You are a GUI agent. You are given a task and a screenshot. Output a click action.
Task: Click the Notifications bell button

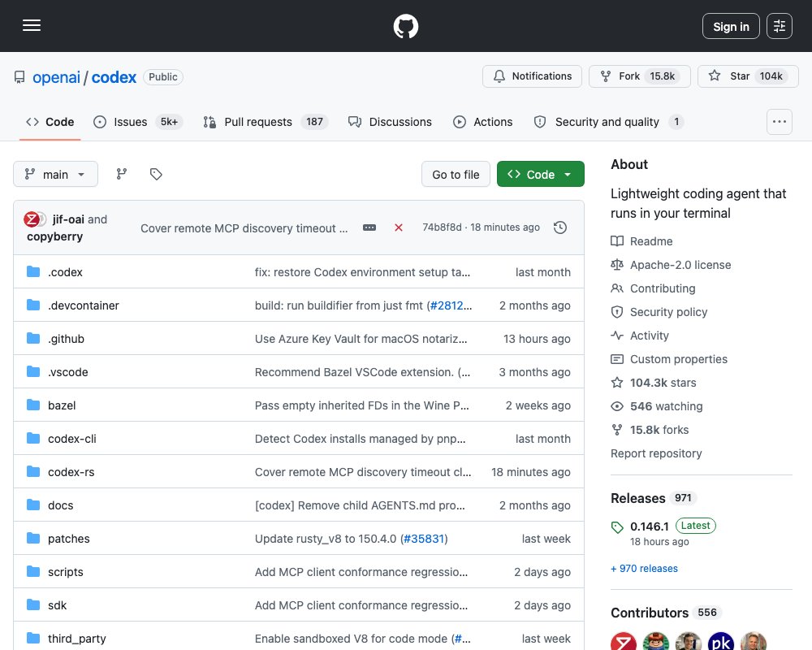tap(532, 76)
